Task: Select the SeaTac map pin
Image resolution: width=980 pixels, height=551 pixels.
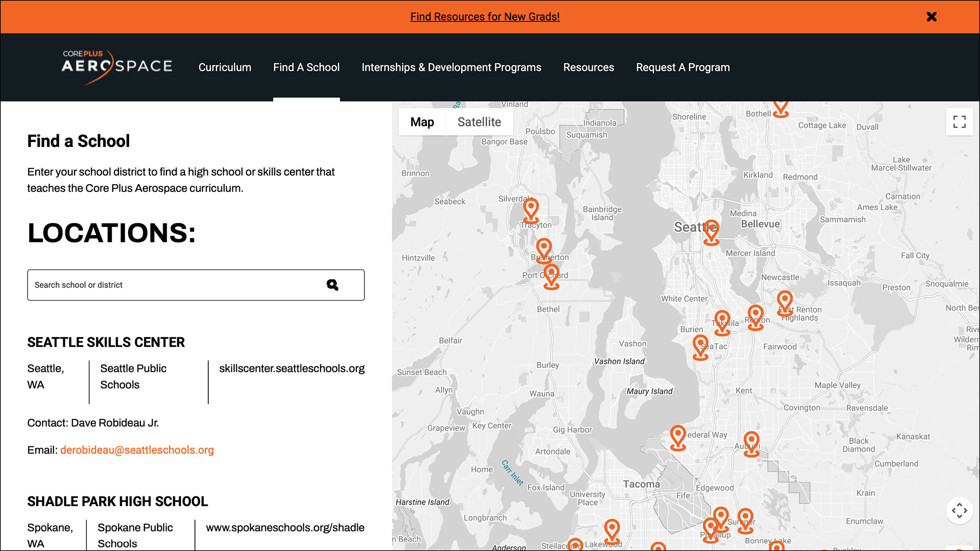Action: [700, 347]
